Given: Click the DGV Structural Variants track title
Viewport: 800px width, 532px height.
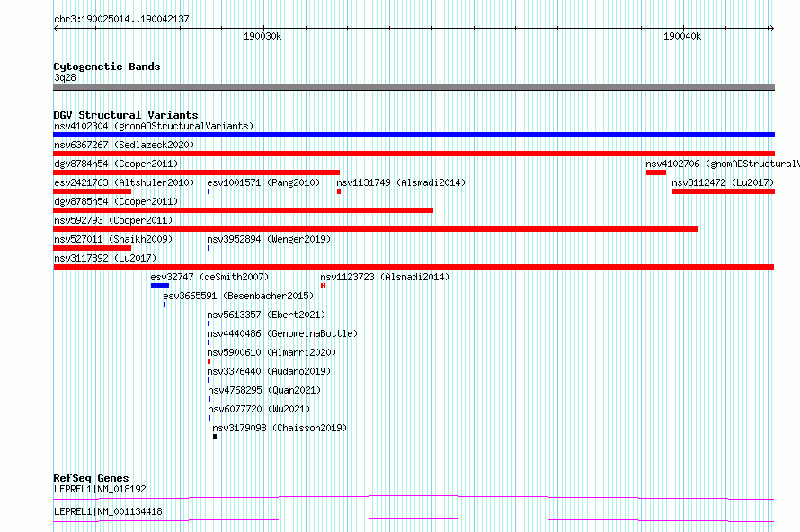Looking at the screenshot, I should 126,115.
